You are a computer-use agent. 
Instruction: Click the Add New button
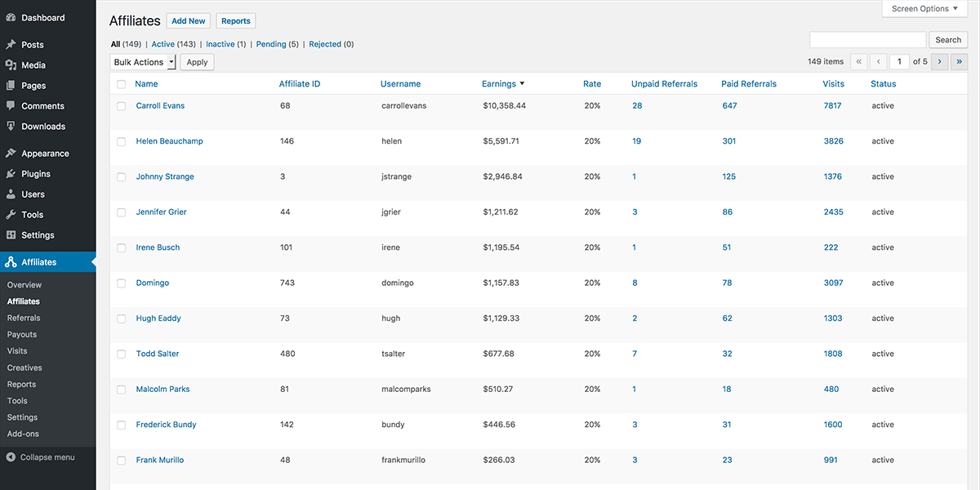pos(188,20)
